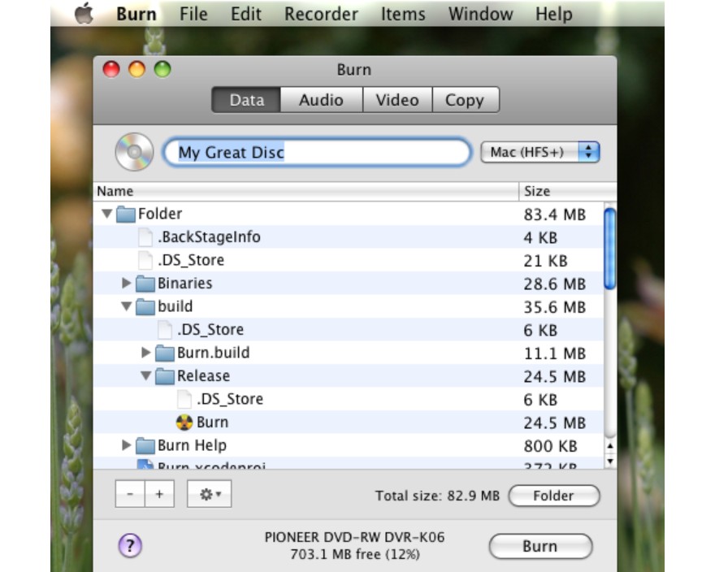
Task: Collapse the top-level Folder disclosure triangle
Action: 106,214
